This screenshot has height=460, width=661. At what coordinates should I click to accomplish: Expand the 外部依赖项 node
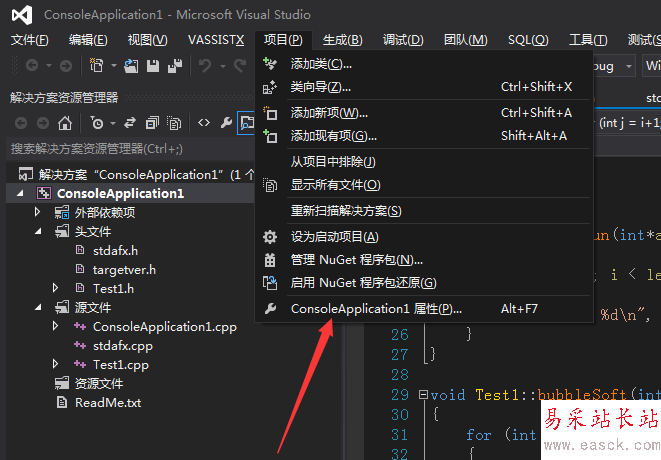38,212
